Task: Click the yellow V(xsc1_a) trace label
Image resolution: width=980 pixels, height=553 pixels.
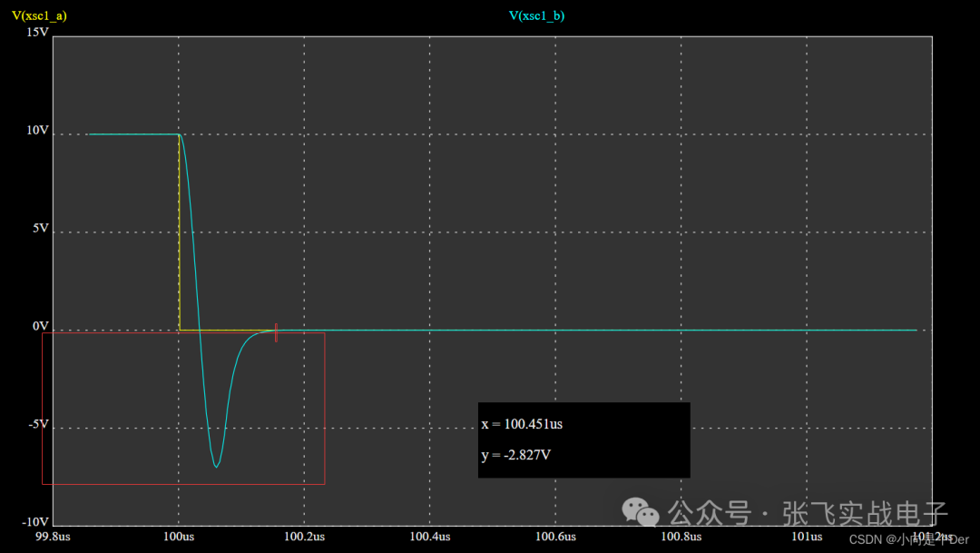Action: [x=39, y=15]
